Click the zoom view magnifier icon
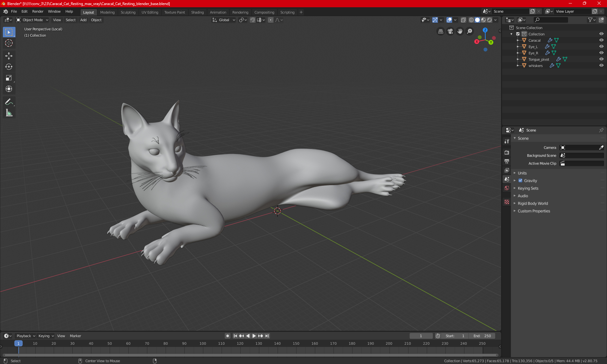 (470, 31)
